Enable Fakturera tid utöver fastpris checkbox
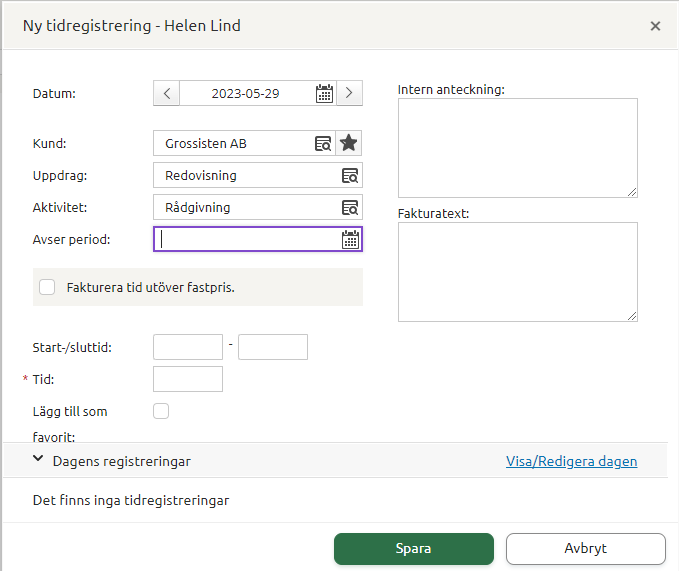679x571 pixels. point(47,287)
